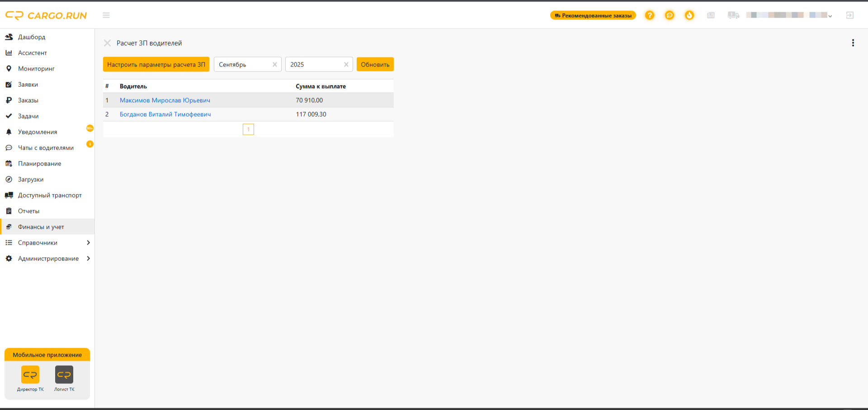This screenshot has width=868, height=410.
Task: Toggle the hamburger sidebar menu icon
Action: 106,15
